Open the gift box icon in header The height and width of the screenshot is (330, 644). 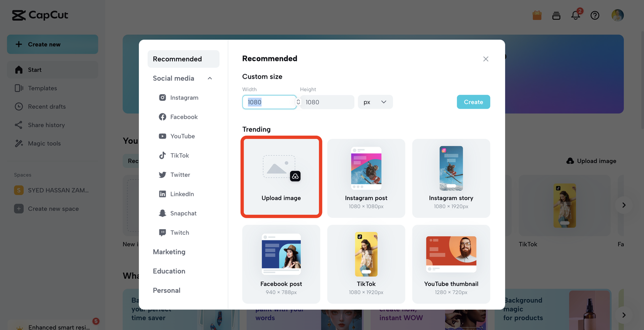coord(537,15)
